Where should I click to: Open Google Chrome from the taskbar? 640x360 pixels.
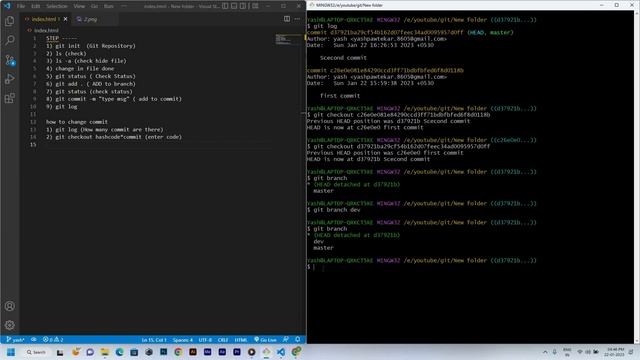tap(178, 352)
